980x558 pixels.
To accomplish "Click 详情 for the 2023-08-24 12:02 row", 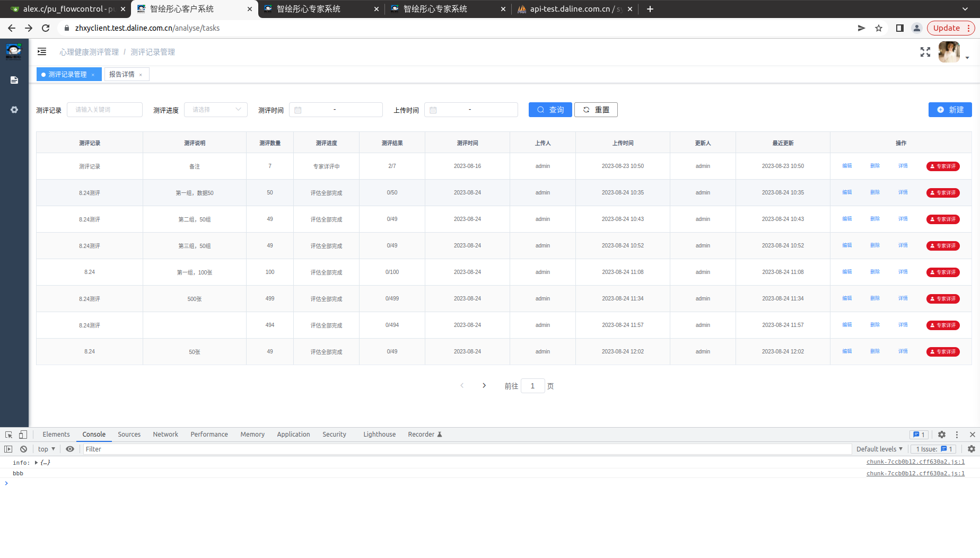I will coord(903,351).
